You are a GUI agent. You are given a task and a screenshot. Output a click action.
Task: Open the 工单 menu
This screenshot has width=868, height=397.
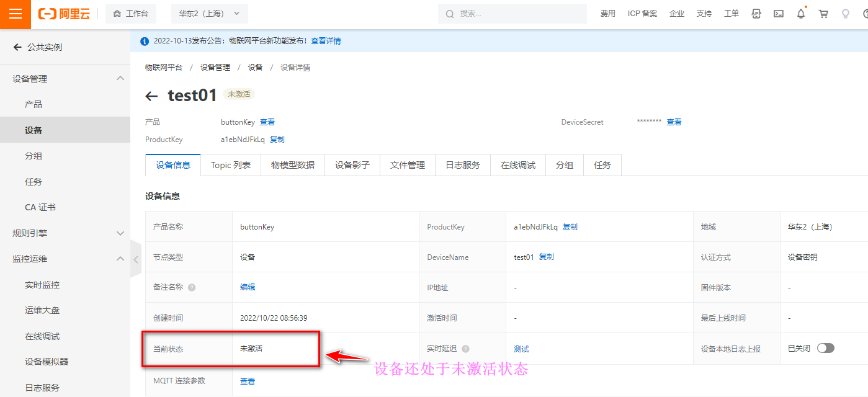732,14
